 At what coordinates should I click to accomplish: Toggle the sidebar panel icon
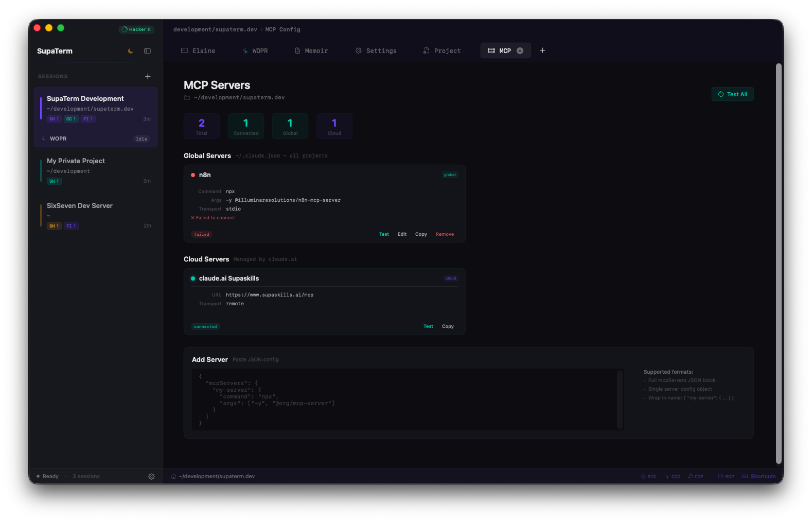pyautogui.click(x=147, y=51)
